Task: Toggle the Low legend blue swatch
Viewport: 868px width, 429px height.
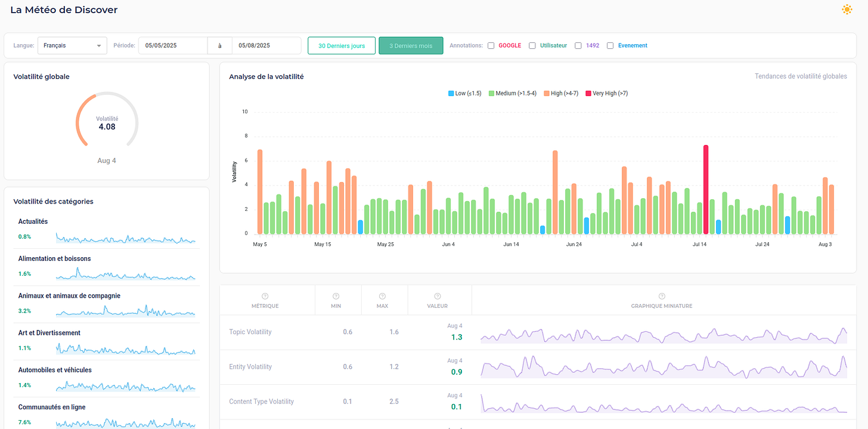Action: tap(451, 93)
